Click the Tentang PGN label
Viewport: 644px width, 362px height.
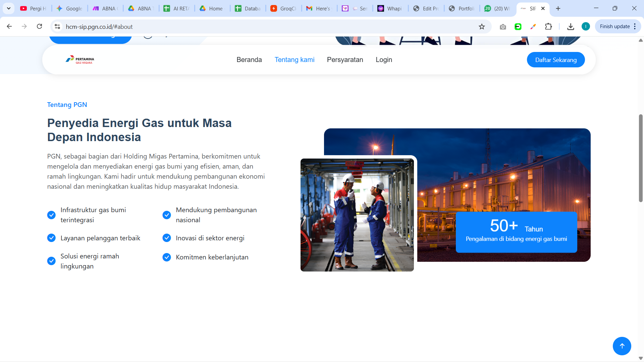pos(67,105)
